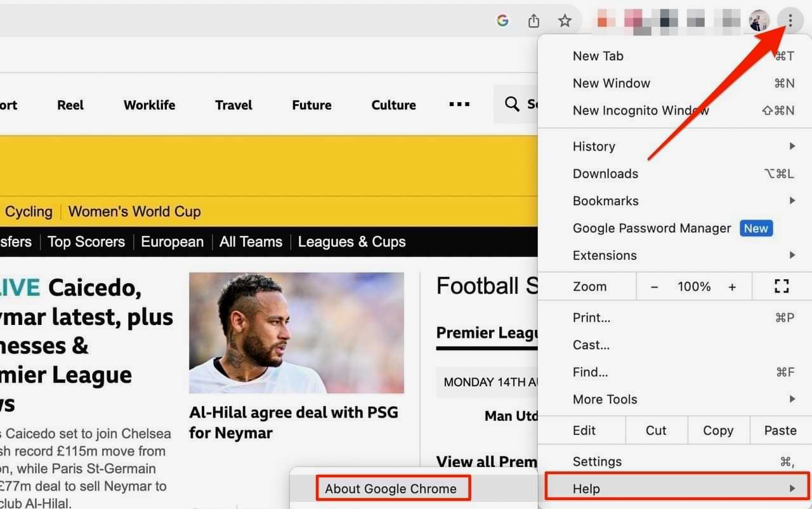
Task: Click the New badge beside Password Manager
Action: (x=756, y=228)
